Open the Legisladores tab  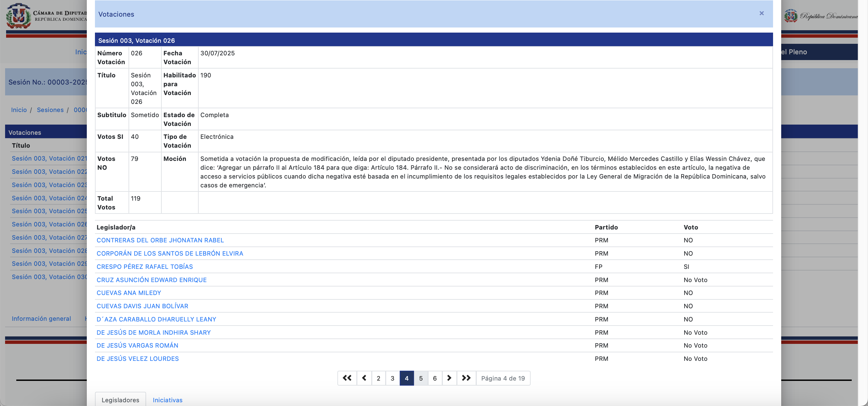[x=120, y=400]
